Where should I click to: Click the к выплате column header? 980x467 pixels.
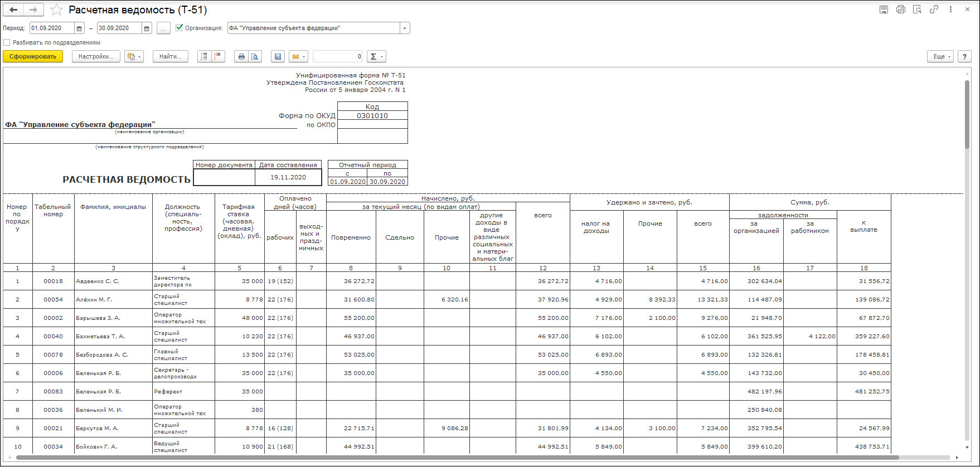[x=864, y=226]
